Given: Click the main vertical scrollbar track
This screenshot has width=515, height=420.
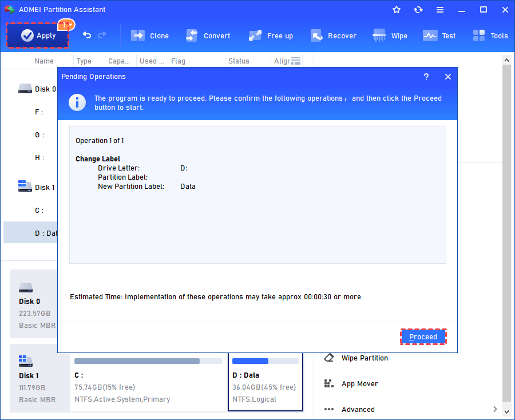Looking at the screenshot, I should point(506,233).
